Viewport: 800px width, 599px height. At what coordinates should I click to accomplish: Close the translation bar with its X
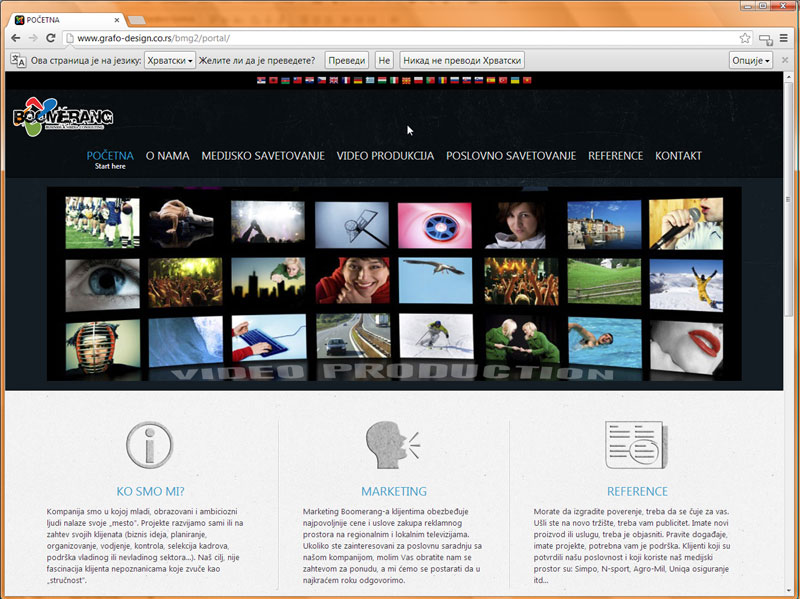click(x=785, y=61)
